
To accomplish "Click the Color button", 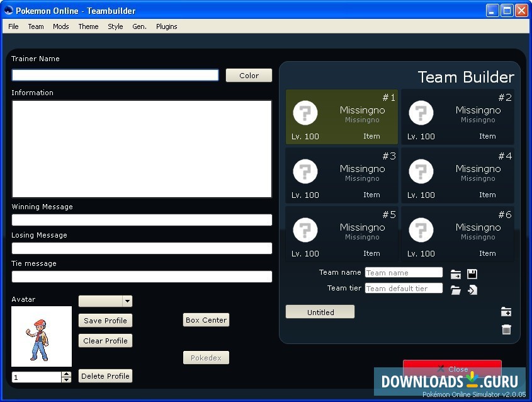I will (249, 76).
